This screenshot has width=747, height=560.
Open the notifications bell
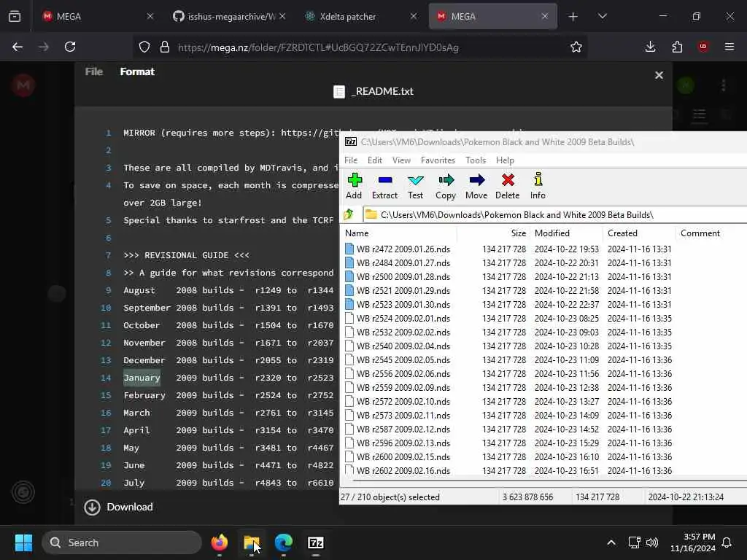[x=727, y=542]
